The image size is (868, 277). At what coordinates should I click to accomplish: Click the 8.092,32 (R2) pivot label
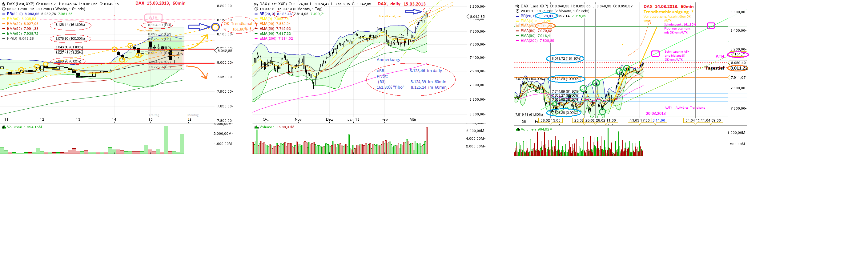pyautogui.click(x=159, y=34)
